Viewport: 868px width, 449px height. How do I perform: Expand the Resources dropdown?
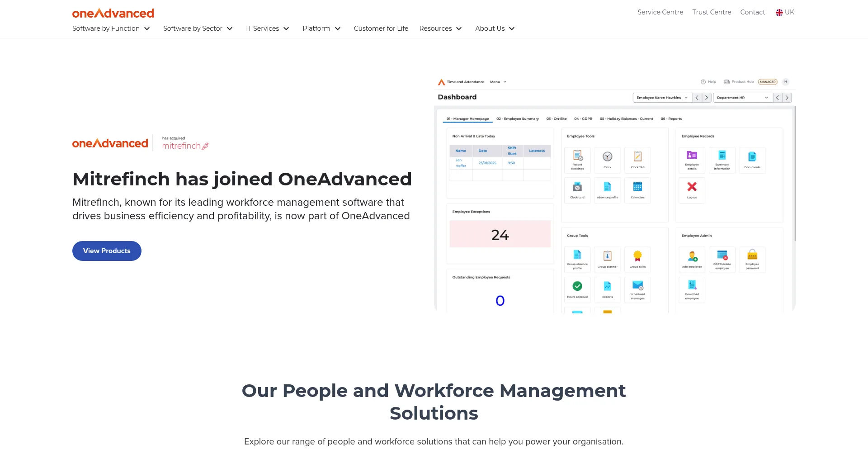pyautogui.click(x=441, y=28)
